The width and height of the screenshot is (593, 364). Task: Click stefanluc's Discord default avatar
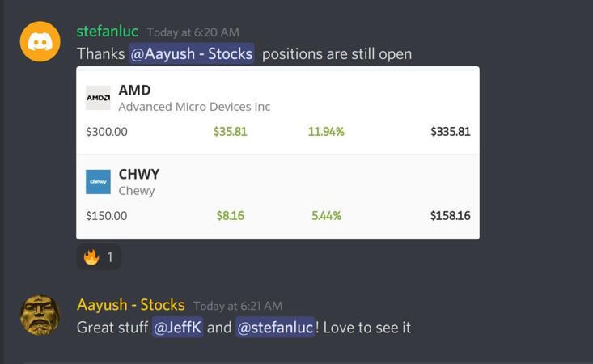pyautogui.click(x=40, y=42)
